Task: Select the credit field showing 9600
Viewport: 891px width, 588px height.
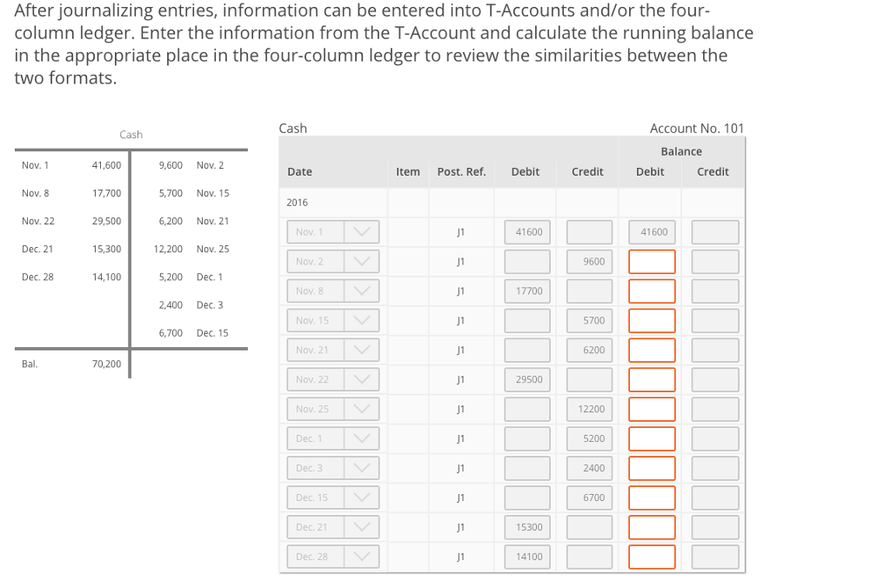Action: tap(588, 261)
